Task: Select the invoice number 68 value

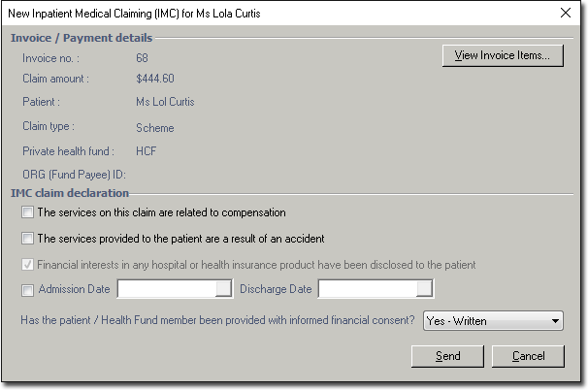Action: (143, 58)
